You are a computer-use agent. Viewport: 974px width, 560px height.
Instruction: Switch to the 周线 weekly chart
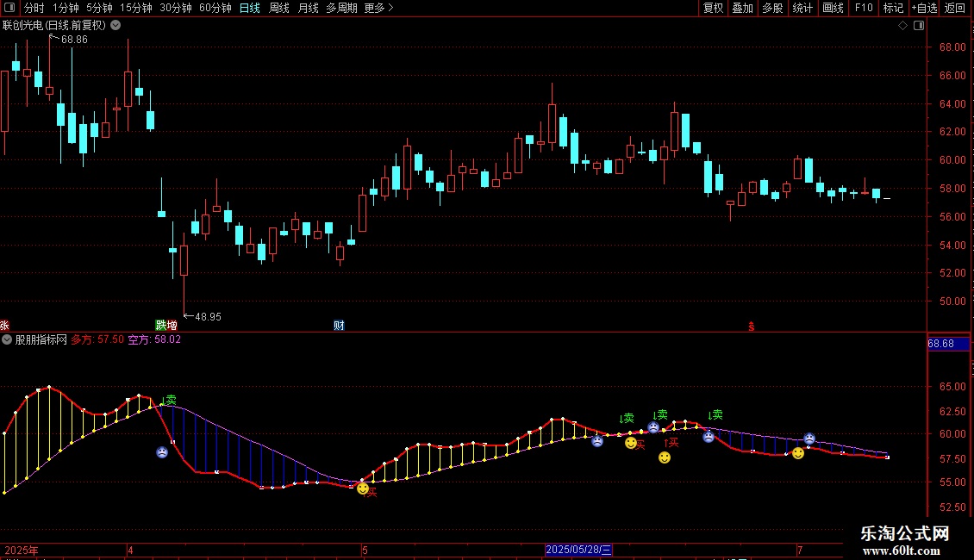(x=279, y=8)
